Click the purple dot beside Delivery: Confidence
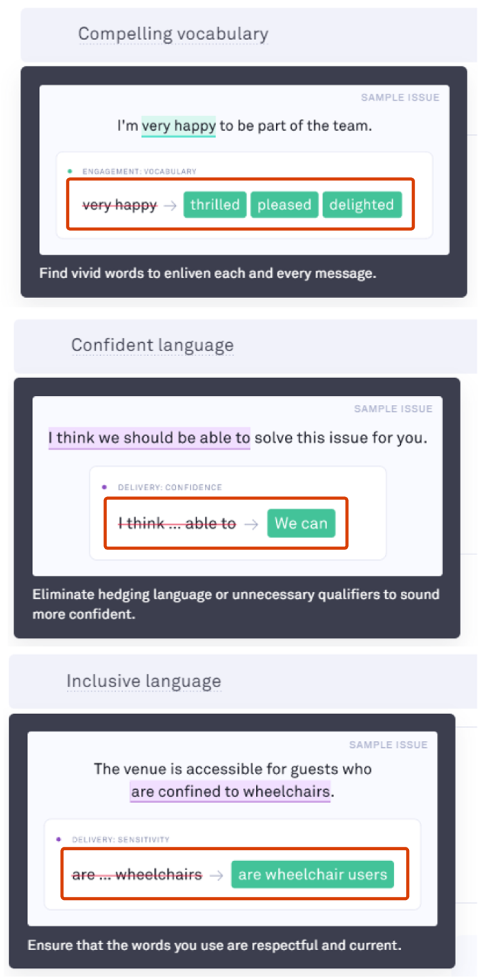481x980 pixels. click(x=104, y=487)
